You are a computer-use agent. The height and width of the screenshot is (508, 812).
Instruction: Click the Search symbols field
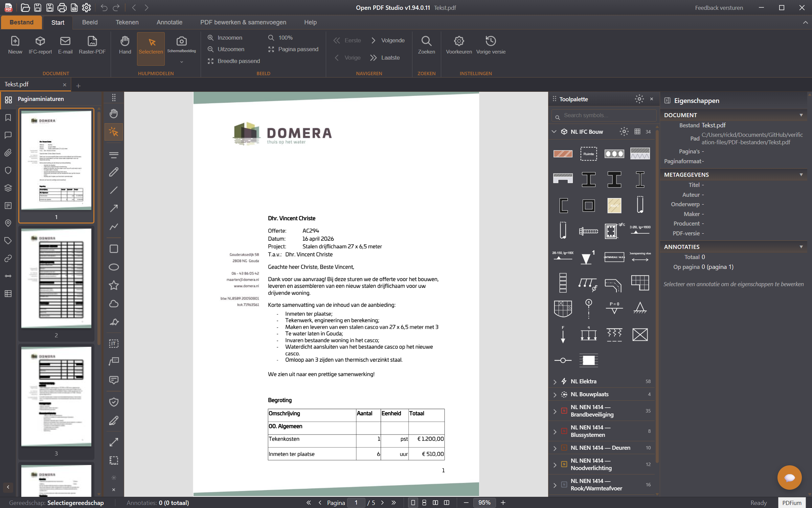604,115
